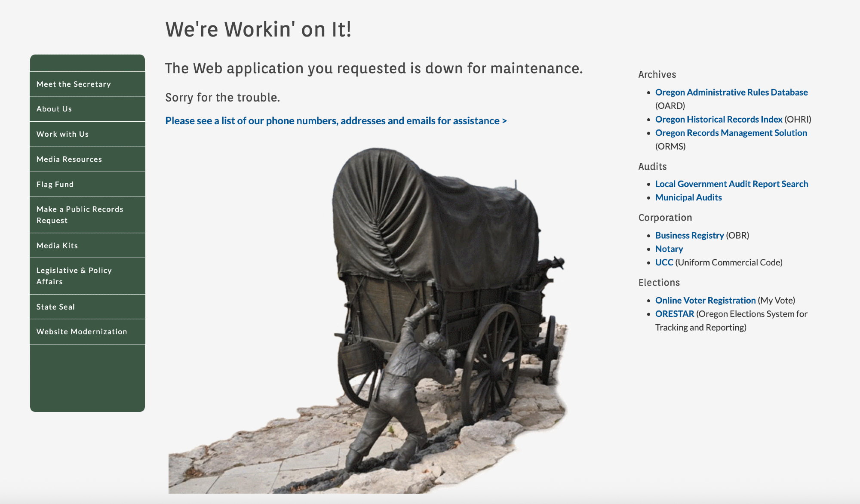Click Flag Fund in the navigation
860x504 pixels.
(55, 184)
